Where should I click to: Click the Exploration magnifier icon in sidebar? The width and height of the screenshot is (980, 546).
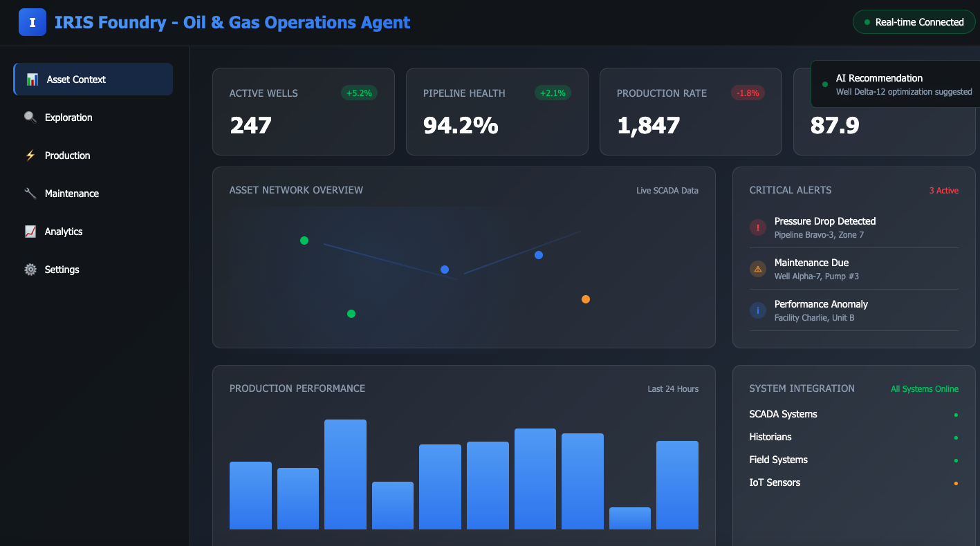(30, 117)
